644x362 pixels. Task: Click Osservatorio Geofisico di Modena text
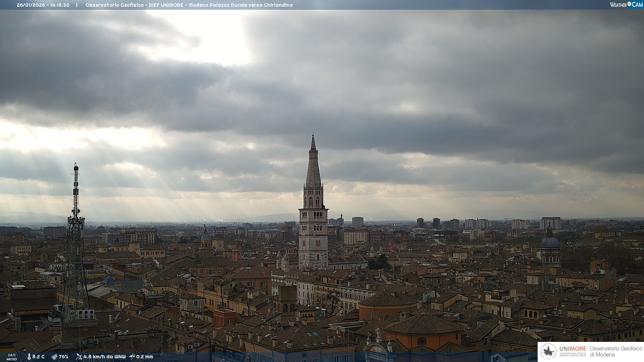coord(616,352)
